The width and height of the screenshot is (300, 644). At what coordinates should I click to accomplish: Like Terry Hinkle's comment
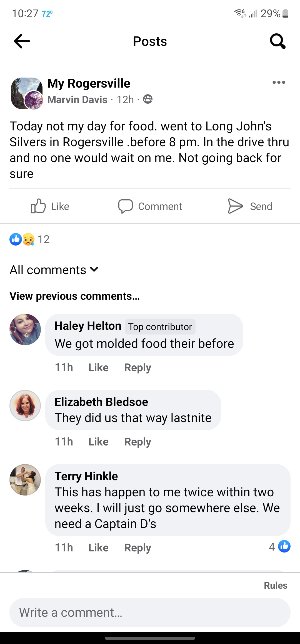tap(98, 548)
